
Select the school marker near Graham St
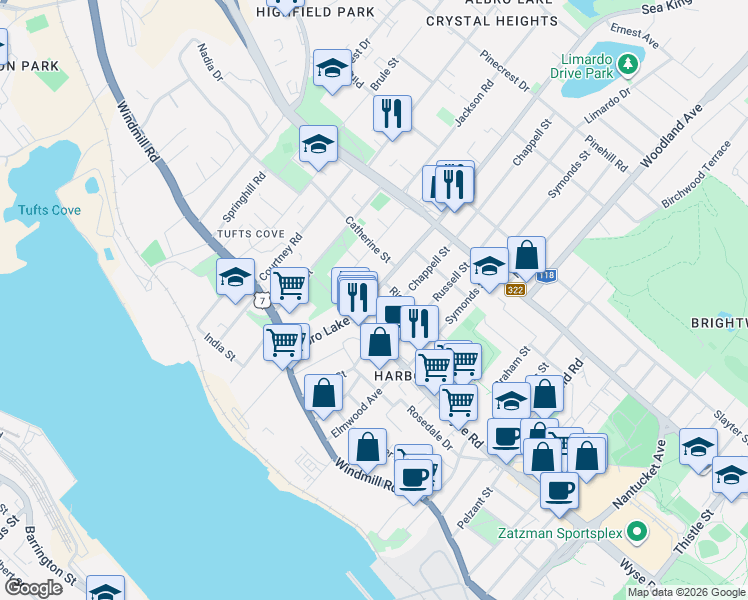[x=511, y=402]
